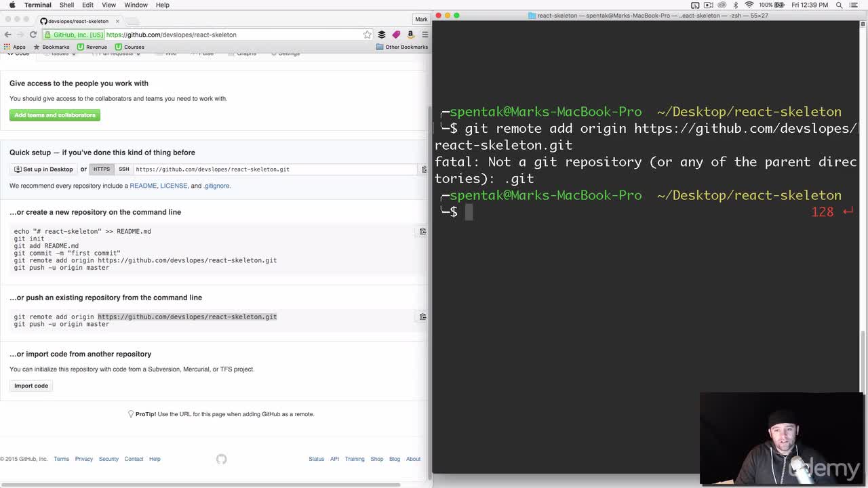Click the browser address bar URL

[172, 35]
